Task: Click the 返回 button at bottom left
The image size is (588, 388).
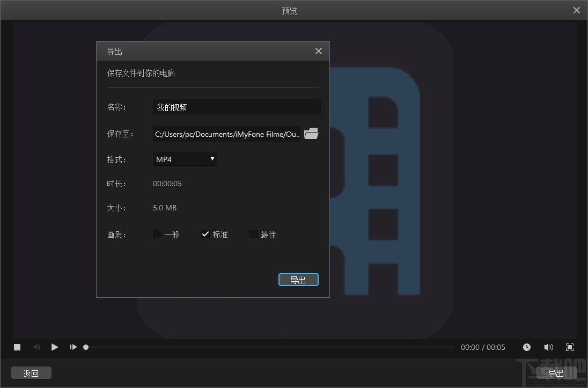Action: [31, 372]
